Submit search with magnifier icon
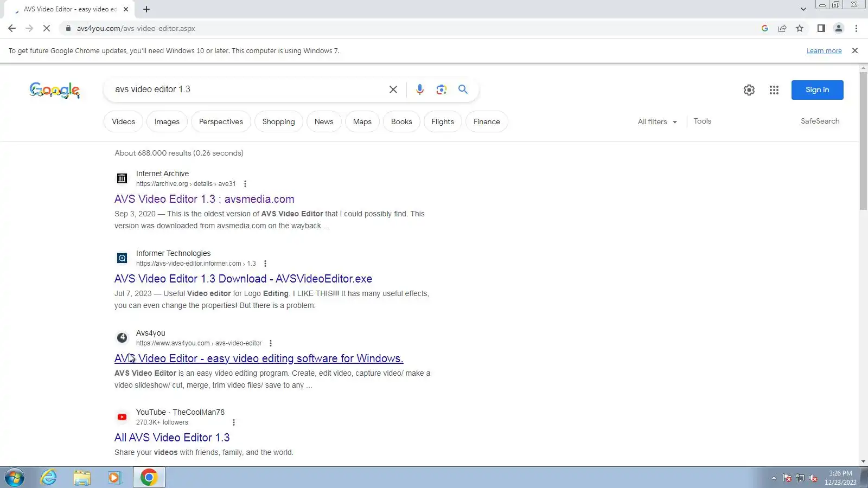The image size is (868, 488). (463, 89)
